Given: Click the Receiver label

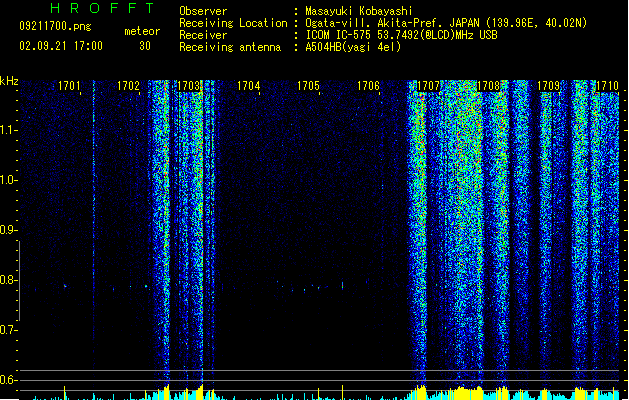Looking at the screenshot, I should (203, 35).
